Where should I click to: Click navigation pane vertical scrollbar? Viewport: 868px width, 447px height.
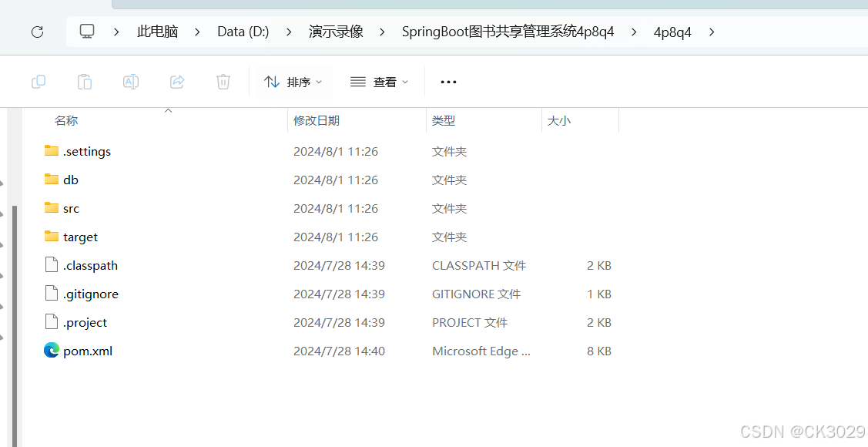[15, 326]
